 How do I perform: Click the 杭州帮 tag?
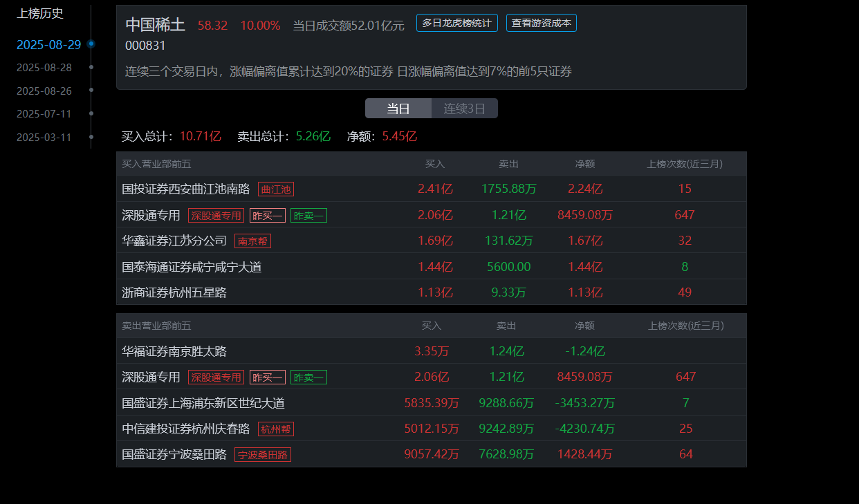(276, 429)
